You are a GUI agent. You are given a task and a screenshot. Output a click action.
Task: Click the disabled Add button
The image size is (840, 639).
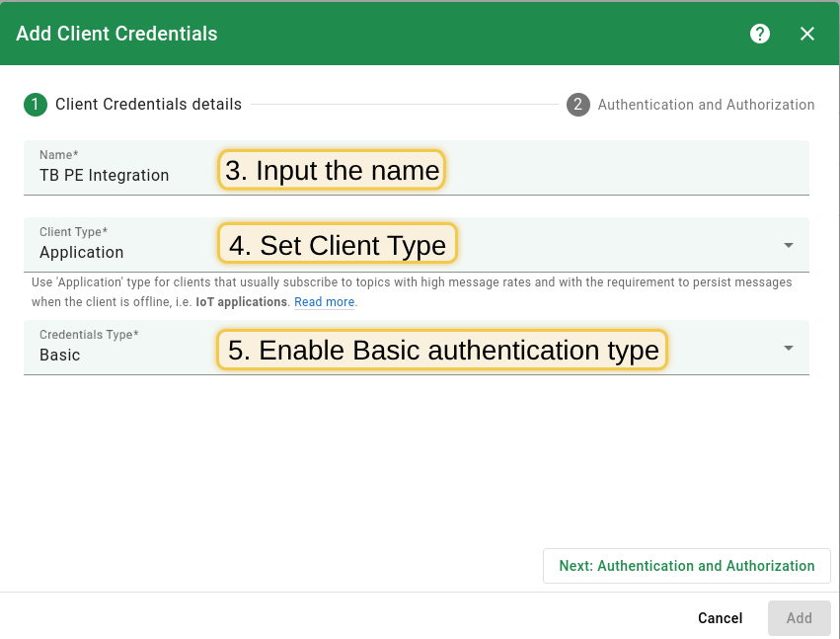tap(799, 617)
